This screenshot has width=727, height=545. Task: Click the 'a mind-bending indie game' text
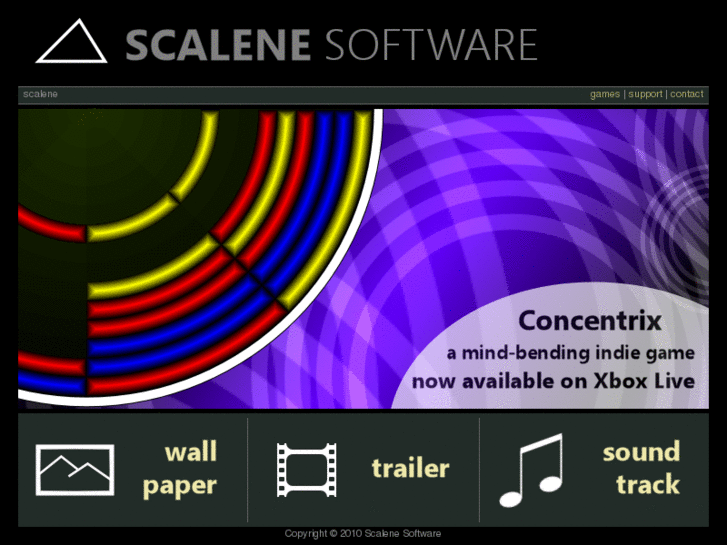571,353
